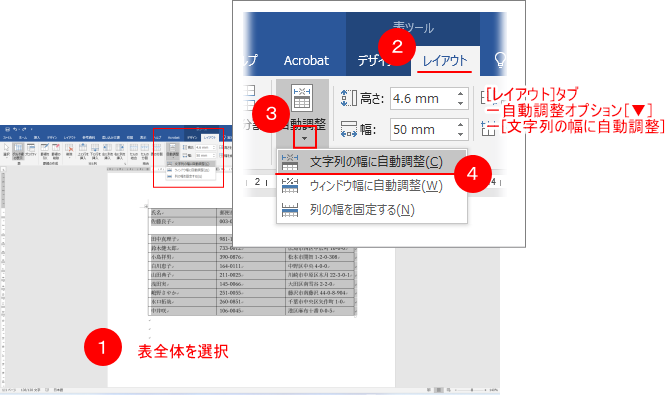Click the row height icon beside 高さ
Image resolution: width=668 pixels, height=395 pixels.
(349, 98)
